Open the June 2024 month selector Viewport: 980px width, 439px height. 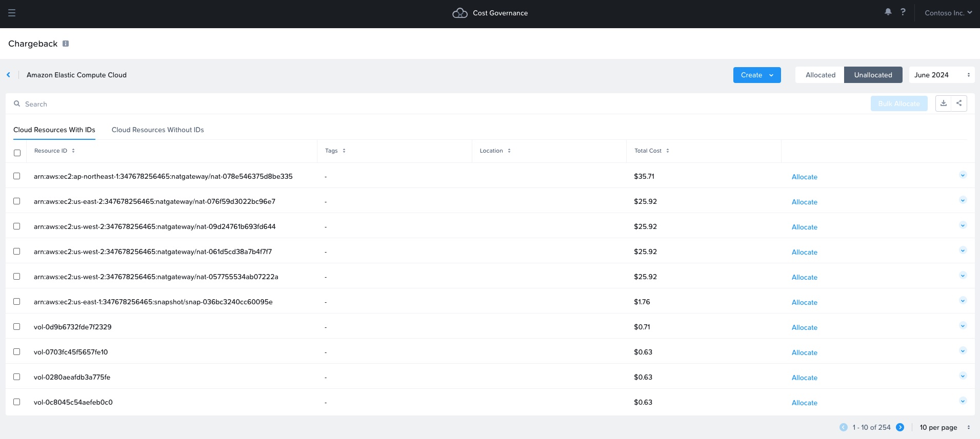[941, 75]
